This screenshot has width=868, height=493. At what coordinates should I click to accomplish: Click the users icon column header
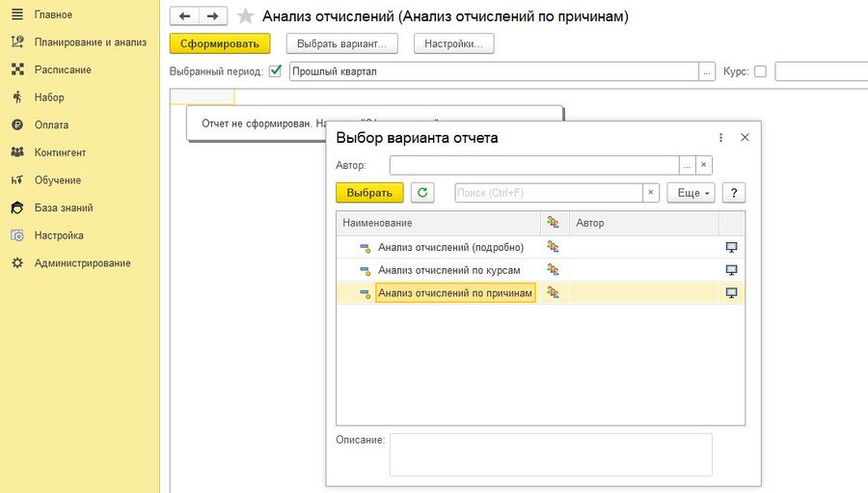coord(555,223)
